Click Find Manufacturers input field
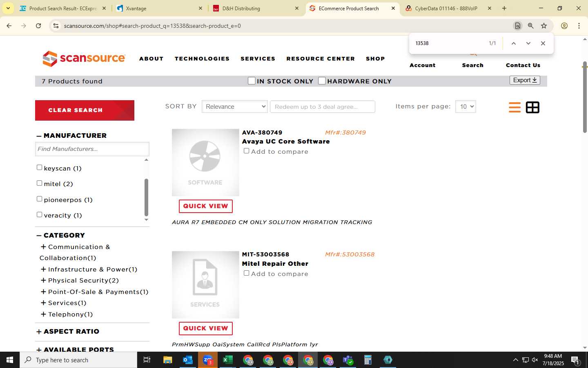588x368 pixels. (x=92, y=149)
